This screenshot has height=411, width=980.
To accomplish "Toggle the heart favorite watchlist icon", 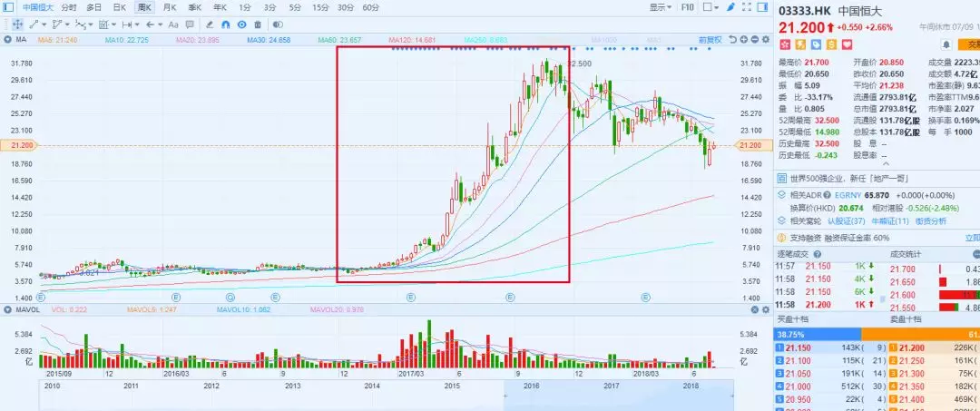I will [x=847, y=44].
